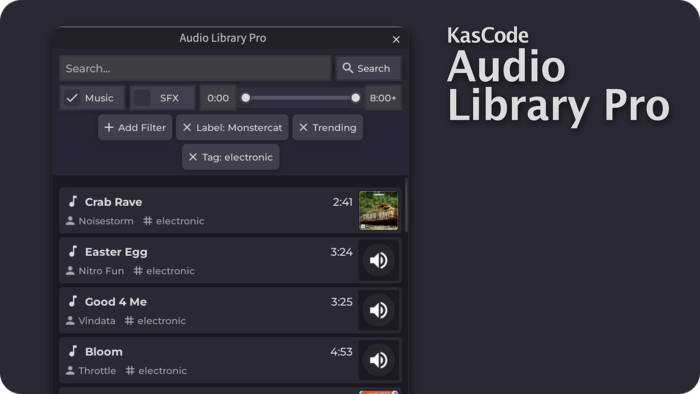
Task: Click the music note icon beside Good 4 Me
Action: [x=73, y=302]
